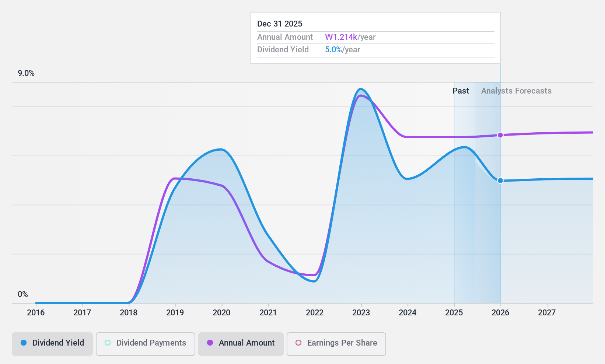This screenshot has height=364, width=605.
Task: Click the 2019 x-axis label
Action: tap(175, 313)
